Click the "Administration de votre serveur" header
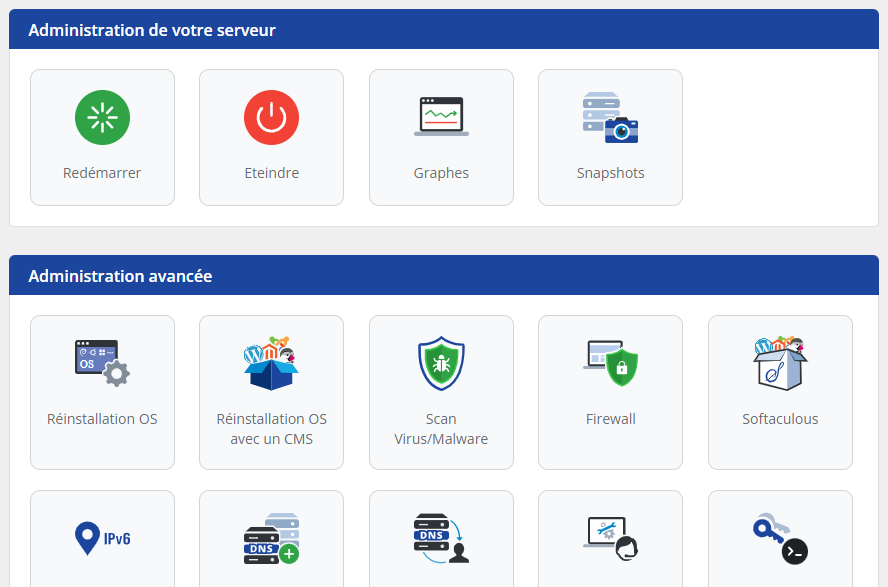Screen dimensions: 888x587 click(152, 30)
